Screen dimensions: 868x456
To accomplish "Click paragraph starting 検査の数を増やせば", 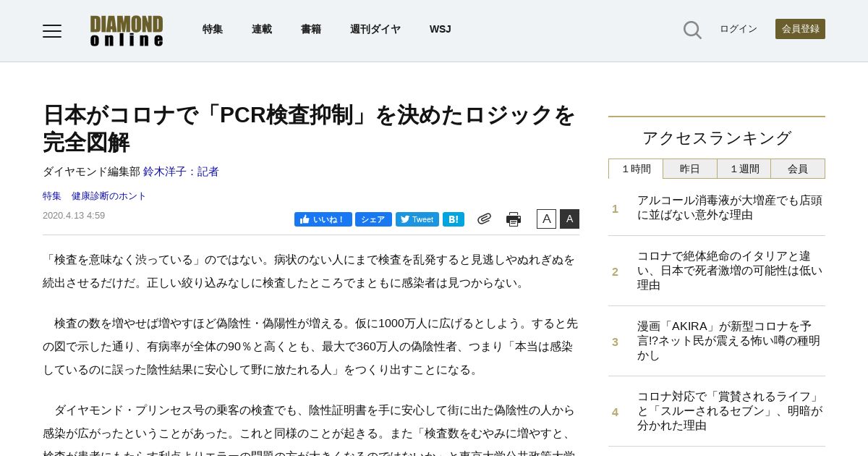I will (x=310, y=346).
